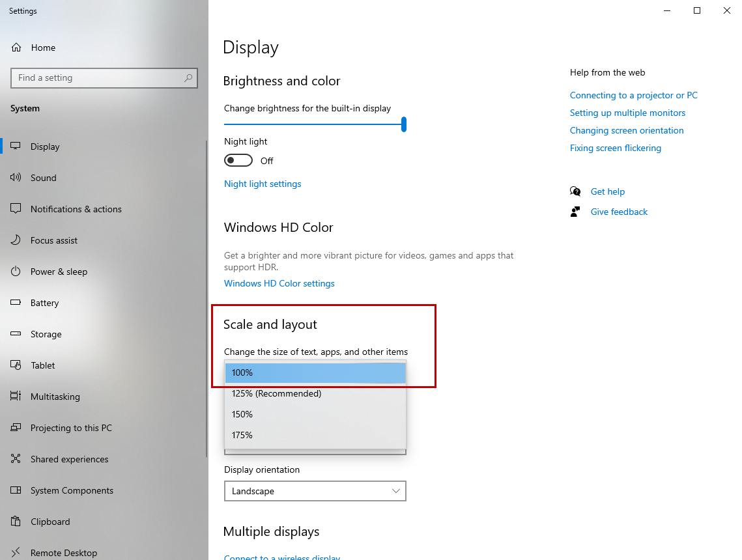Click the Get help chat icon
This screenshot has height=560, width=742.
click(x=575, y=191)
